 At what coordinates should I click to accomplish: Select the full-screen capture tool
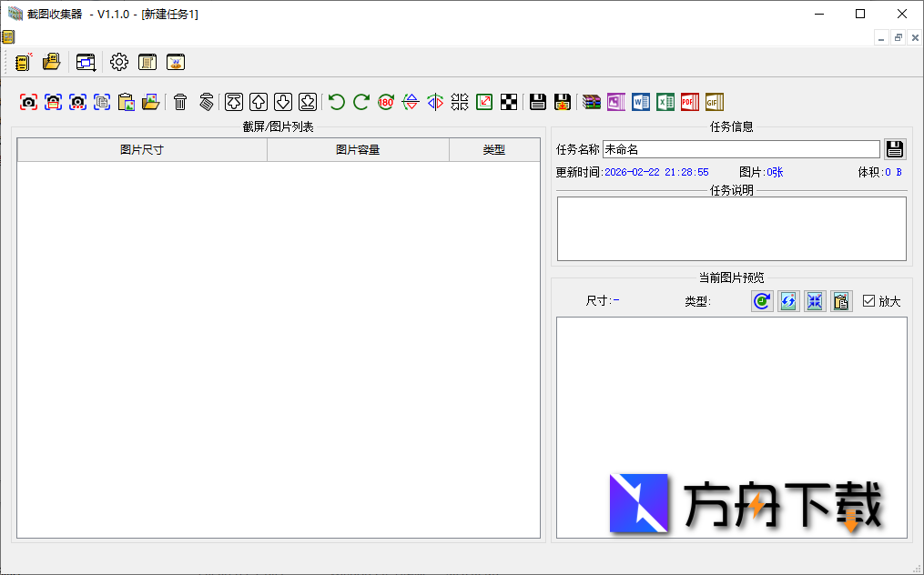click(28, 102)
